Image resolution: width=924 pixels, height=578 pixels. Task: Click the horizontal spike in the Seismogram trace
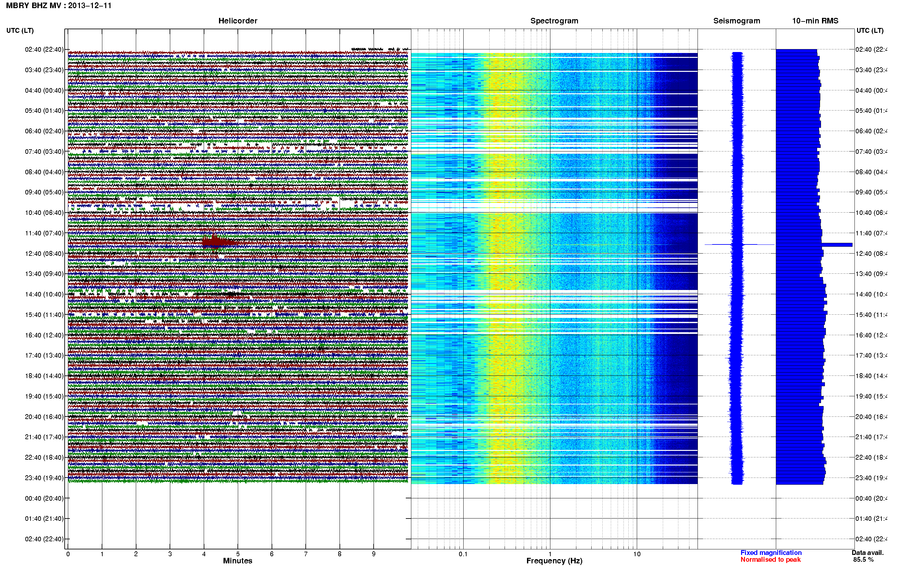point(739,245)
